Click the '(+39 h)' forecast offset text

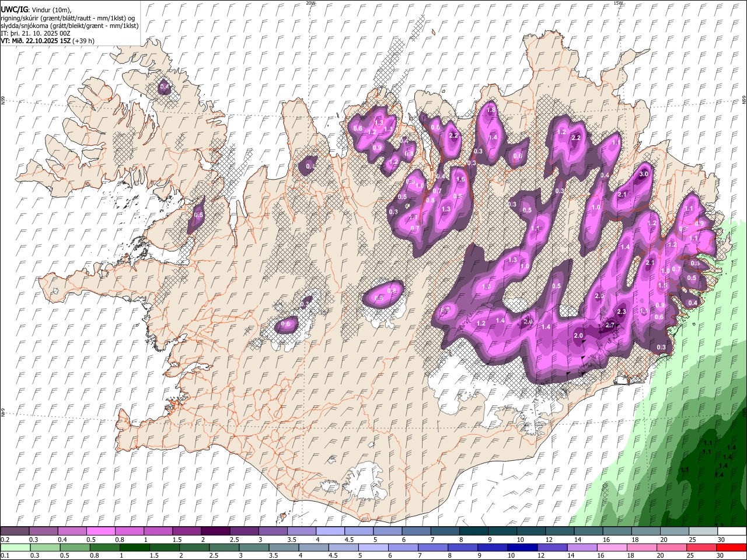pyautogui.click(x=84, y=41)
